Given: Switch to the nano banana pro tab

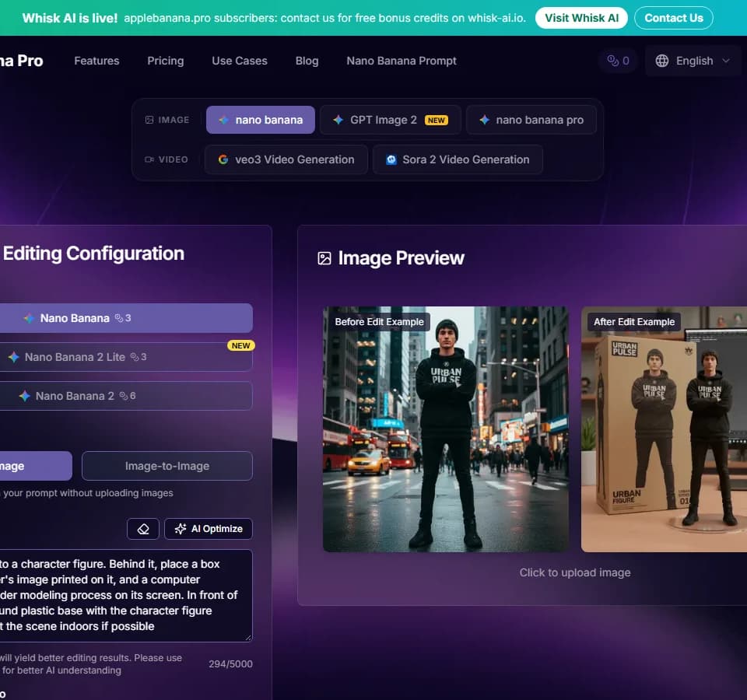Looking at the screenshot, I should (531, 120).
